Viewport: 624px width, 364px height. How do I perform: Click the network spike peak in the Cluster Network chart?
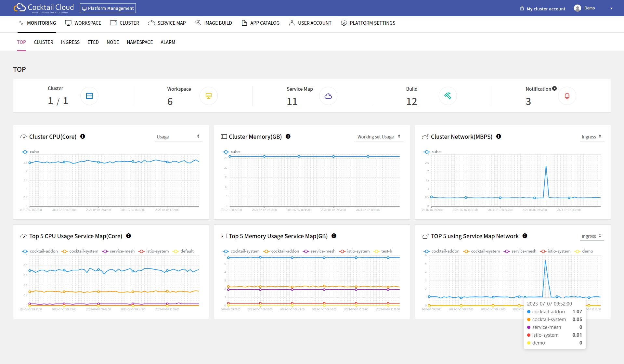tap(546, 166)
